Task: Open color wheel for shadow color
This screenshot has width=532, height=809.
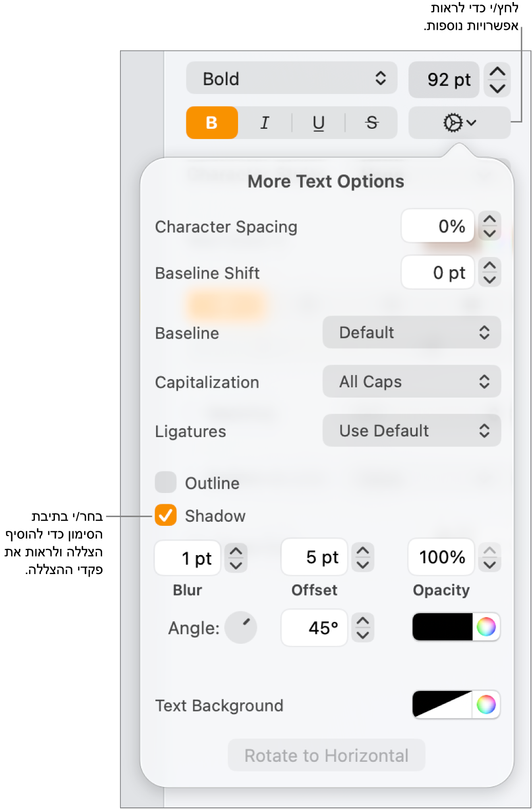Action: click(486, 626)
